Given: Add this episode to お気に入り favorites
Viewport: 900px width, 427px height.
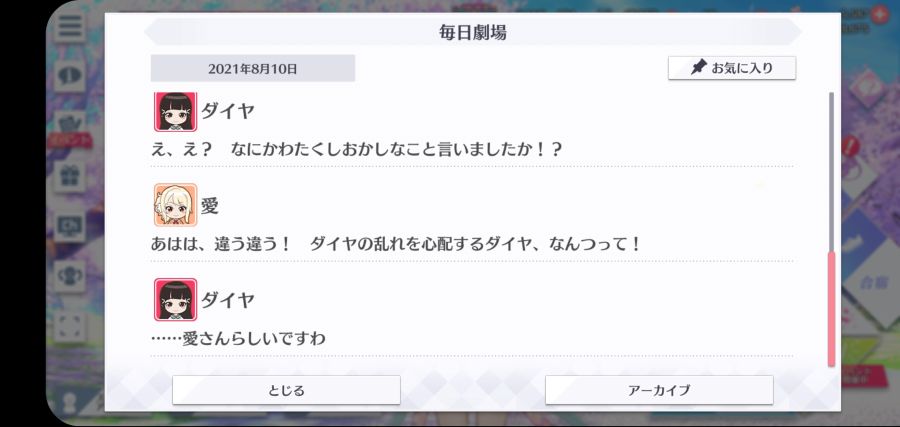Looking at the screenshot, I should coord(732,68).
